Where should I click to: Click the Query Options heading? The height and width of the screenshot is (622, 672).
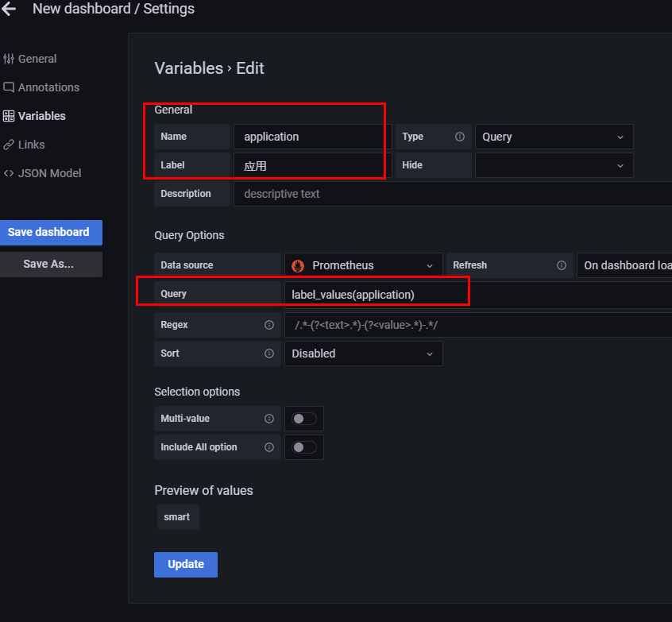coord(189,235)
